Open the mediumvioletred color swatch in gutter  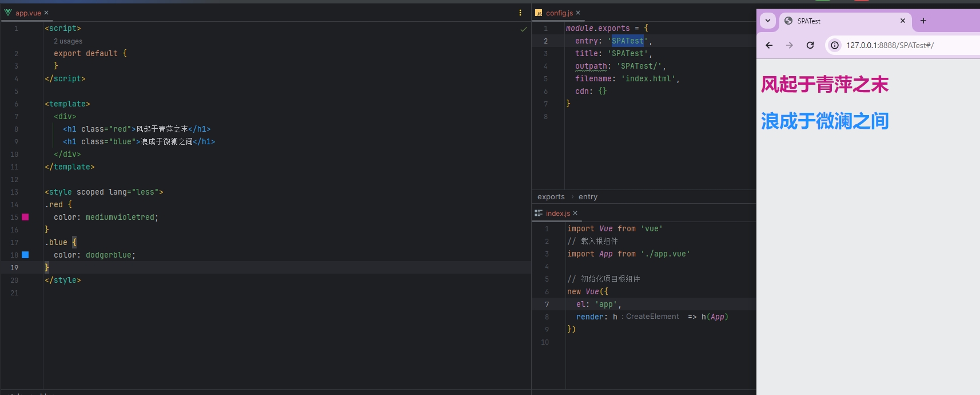[x=25, y=217]
